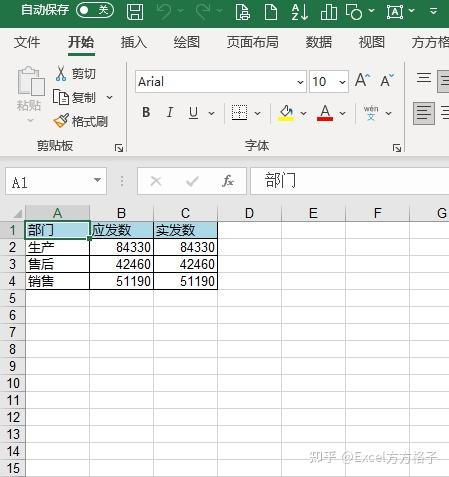The image size is (449, 477).
Task: Click the Undo arrow icon
Action: tap(164, 11)
